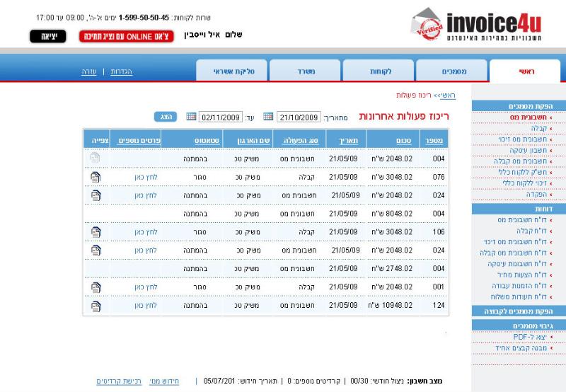The image size is (566, 392).
Task: Open דו"ח הצעות מחיר report link
Action: point(521,275)
